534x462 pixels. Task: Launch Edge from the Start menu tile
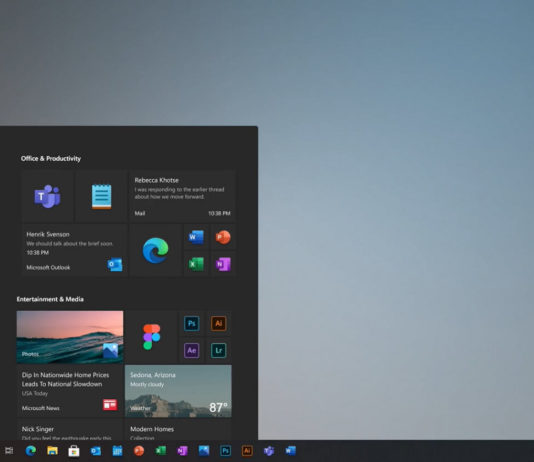tap(155, 250)
